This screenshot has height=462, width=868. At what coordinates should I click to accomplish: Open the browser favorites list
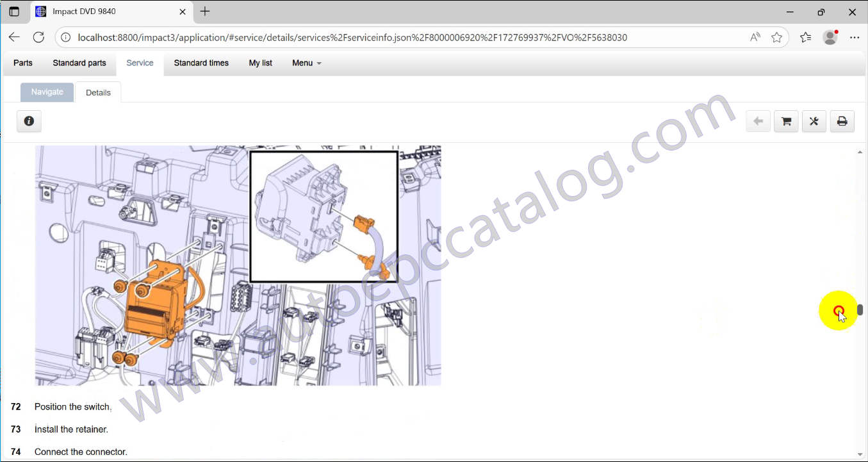[x=805, y=37]
